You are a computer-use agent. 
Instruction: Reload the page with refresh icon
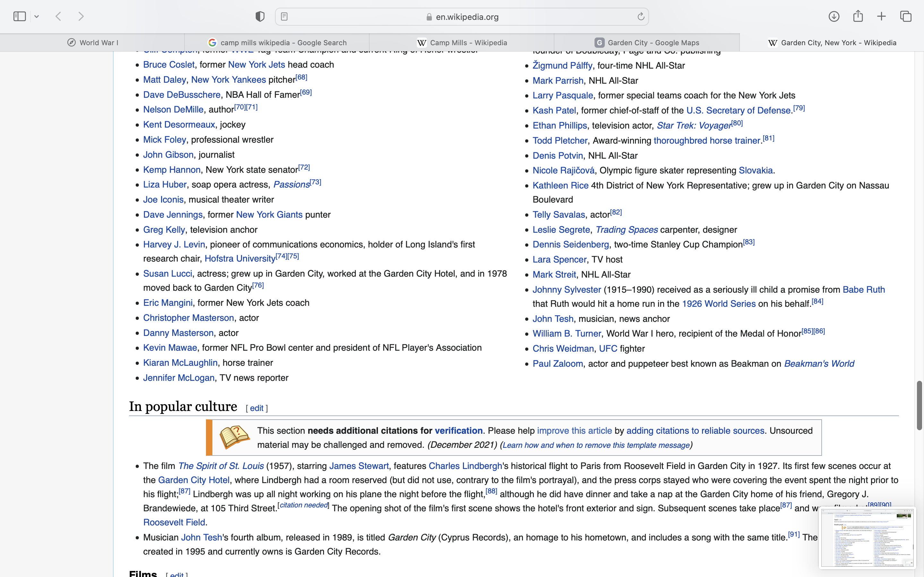pyautogui.click(x=641, y=16)
